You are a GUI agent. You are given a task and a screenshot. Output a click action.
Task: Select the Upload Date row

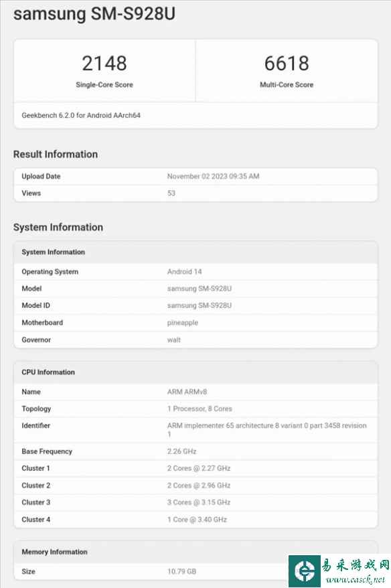pyautogui.click(x=194, y=176)
